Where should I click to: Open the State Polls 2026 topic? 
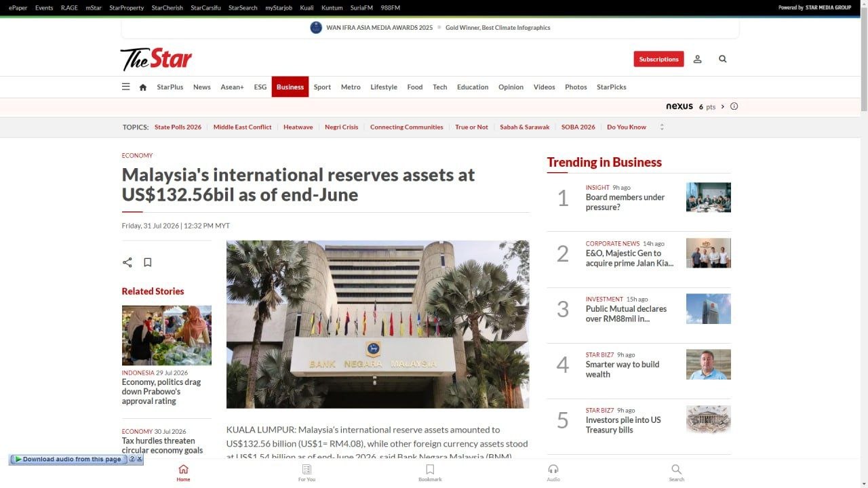pos(178,127)
